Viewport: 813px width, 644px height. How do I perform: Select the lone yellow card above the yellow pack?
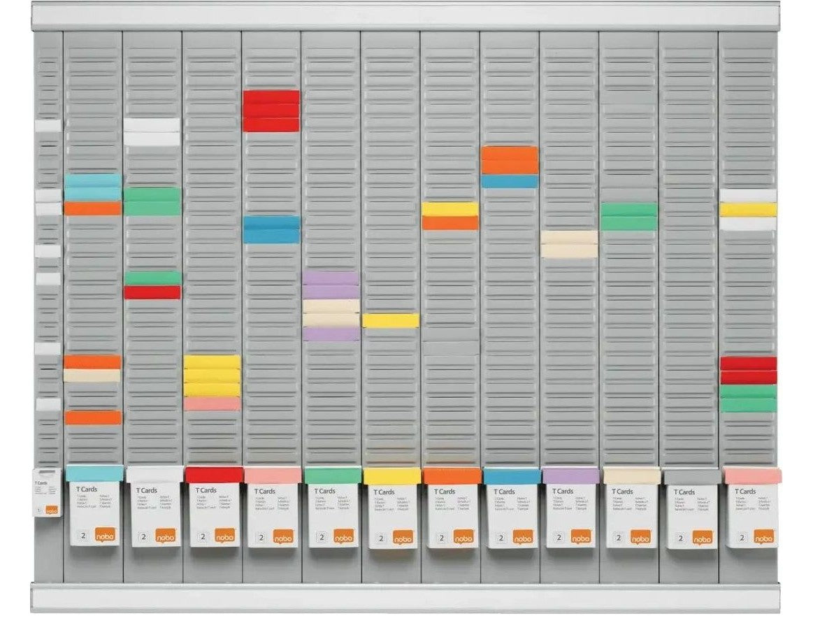(391, 320)
